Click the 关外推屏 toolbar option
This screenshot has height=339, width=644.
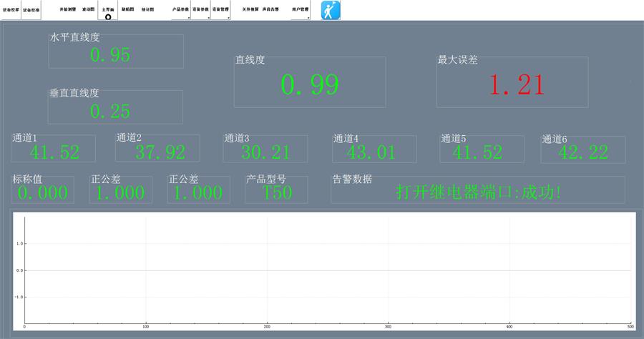coord(250,10)
